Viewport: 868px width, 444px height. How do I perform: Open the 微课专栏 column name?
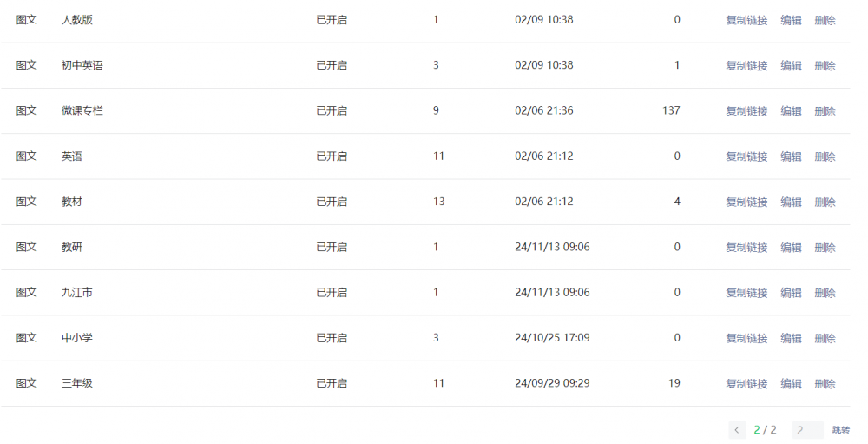(82, 110)
